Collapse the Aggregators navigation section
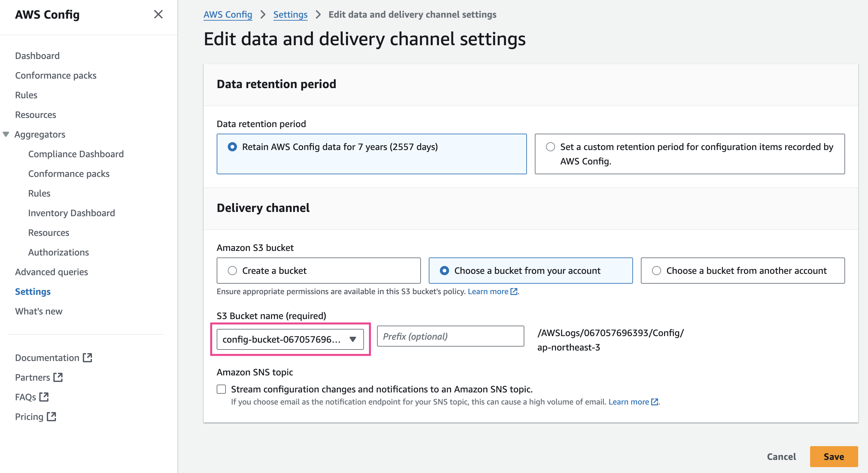This screenshot has width=868, height=473. tap(6, 134)
